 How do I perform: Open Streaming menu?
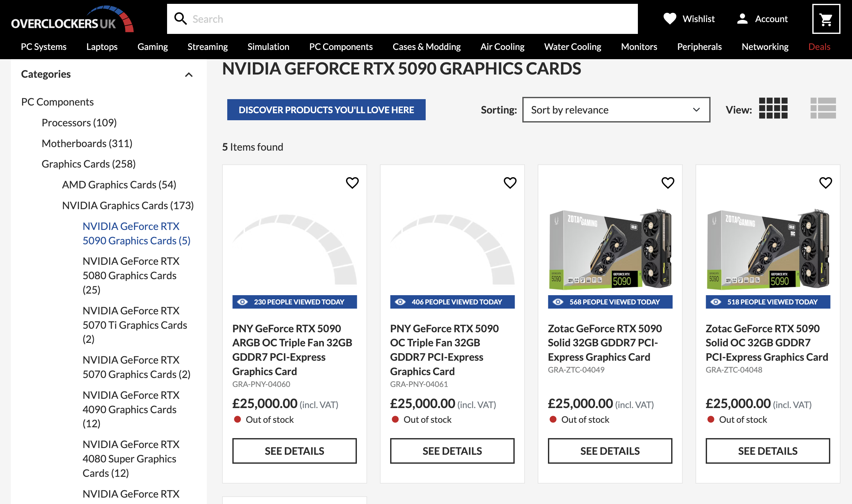pyautogui.click(x=208, y=46)
